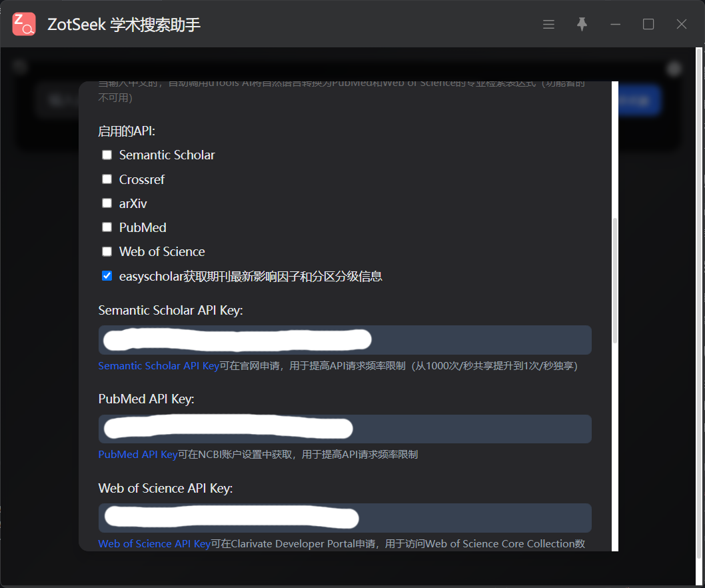Focus the PubMed API Key input field
The width and height of the screenshot is (705, 588).
point(345,429)
